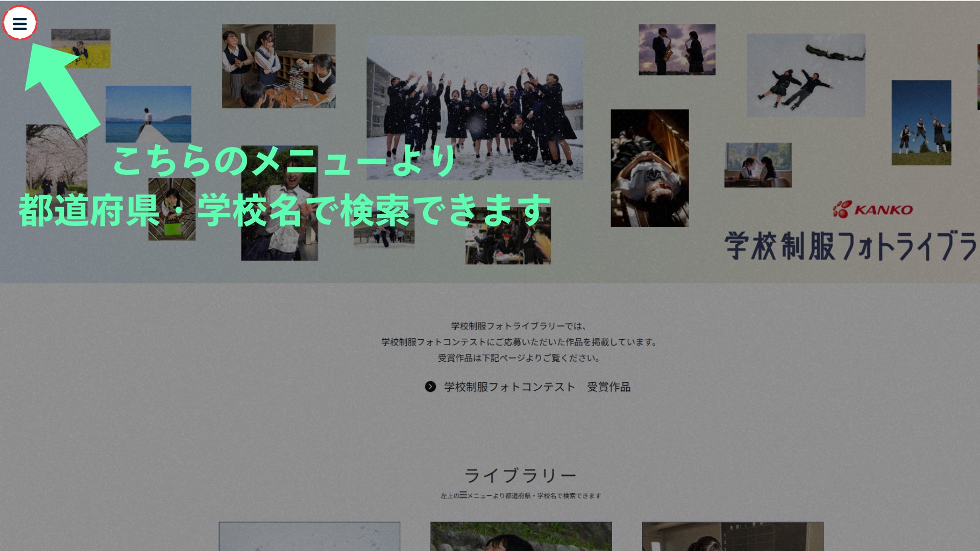
Task: Open the girl lying on piano photo
Action: coord(649,168)
